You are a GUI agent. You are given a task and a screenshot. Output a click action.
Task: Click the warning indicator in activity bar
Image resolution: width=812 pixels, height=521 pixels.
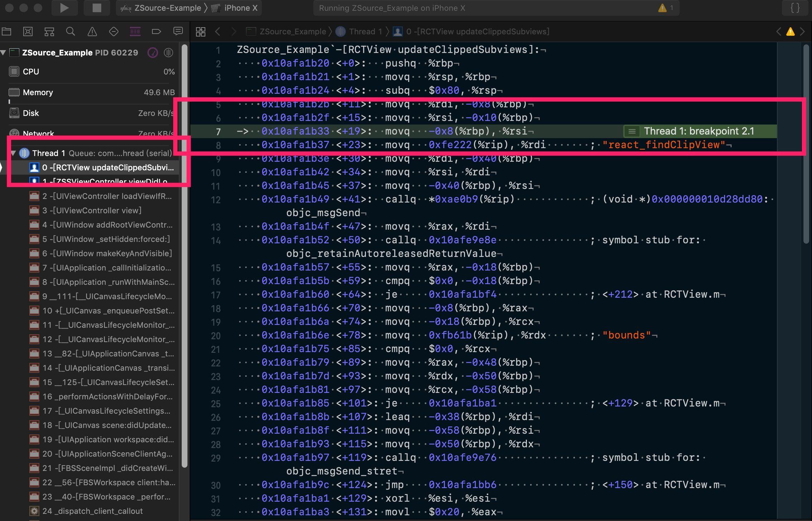[665, 8]
